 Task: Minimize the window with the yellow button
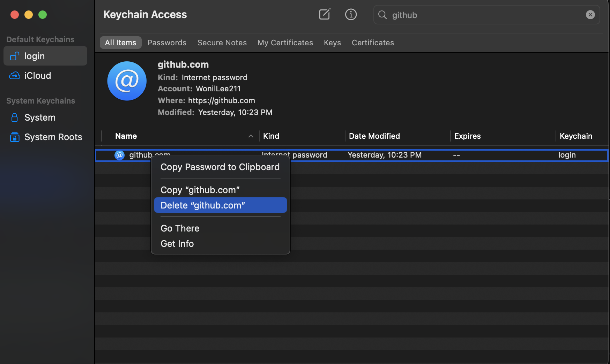tap(29, 15)
